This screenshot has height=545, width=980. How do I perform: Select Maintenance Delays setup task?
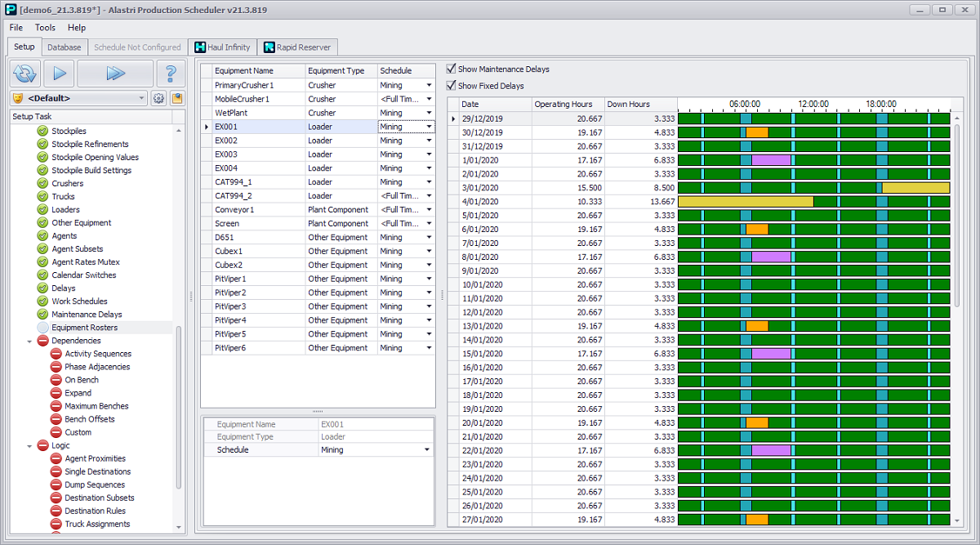click(87, 315)
